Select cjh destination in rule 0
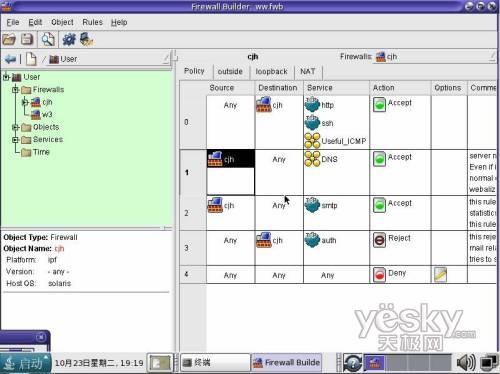This screenshot has height=374, width=500. 269,105
